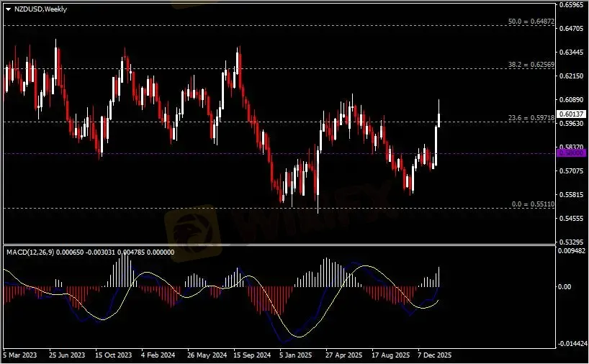Select the 38.2 = 0.62569 Fibonacci label
The height and width of the screenshot is (364, 589).
(x=531, y=65)
